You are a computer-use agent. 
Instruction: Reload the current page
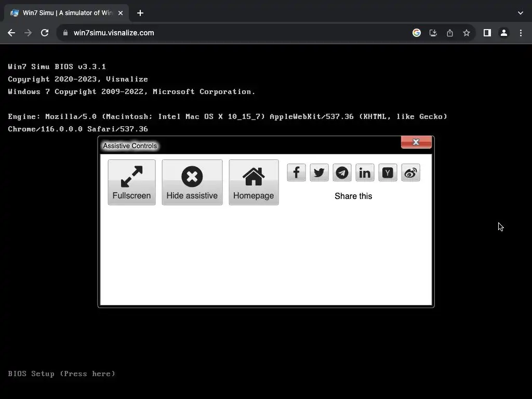click(x=45, y=33)
